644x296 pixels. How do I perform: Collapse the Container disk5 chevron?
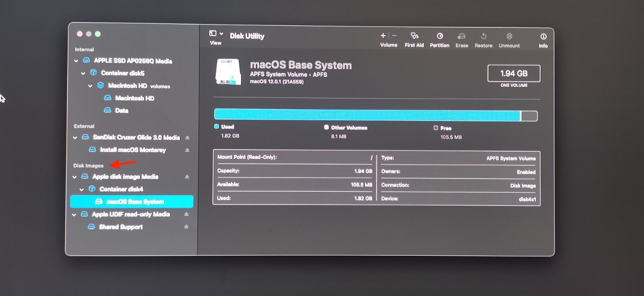(83, 74)
